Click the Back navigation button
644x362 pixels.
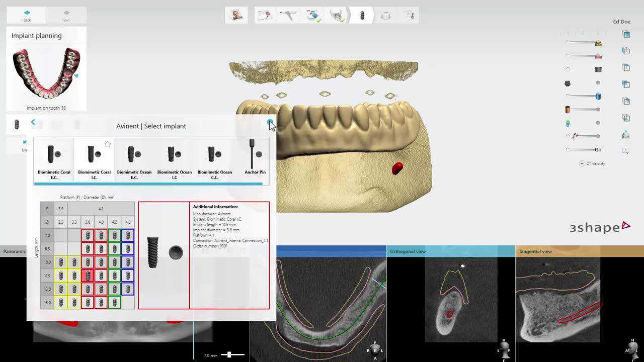[x=26, y=15]
